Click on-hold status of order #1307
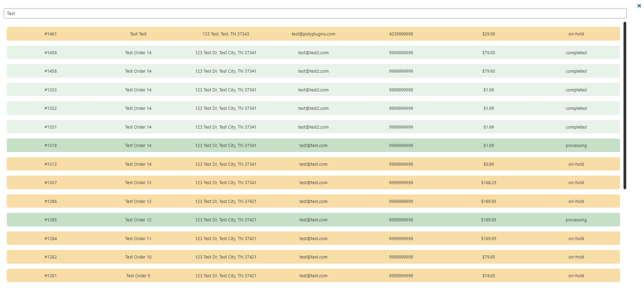The image size is (644, 296). pyautogui.click(x=576, y=182)
